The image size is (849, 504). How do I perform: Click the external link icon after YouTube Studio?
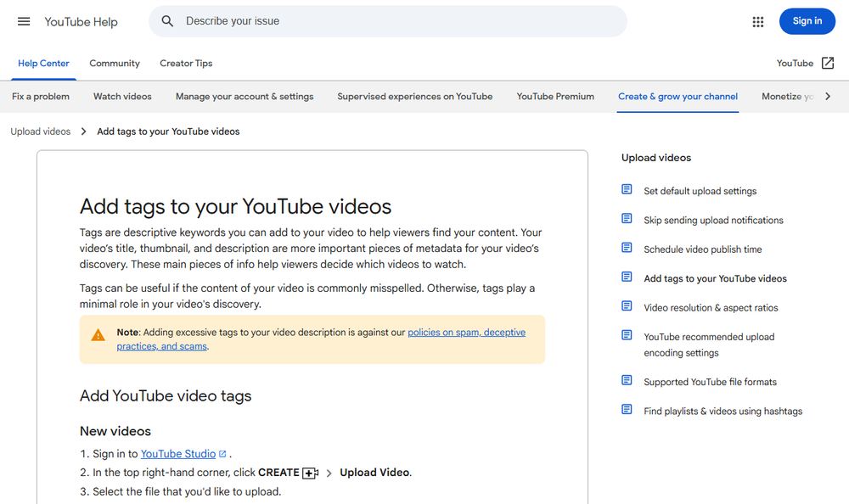tap(222, 454)
